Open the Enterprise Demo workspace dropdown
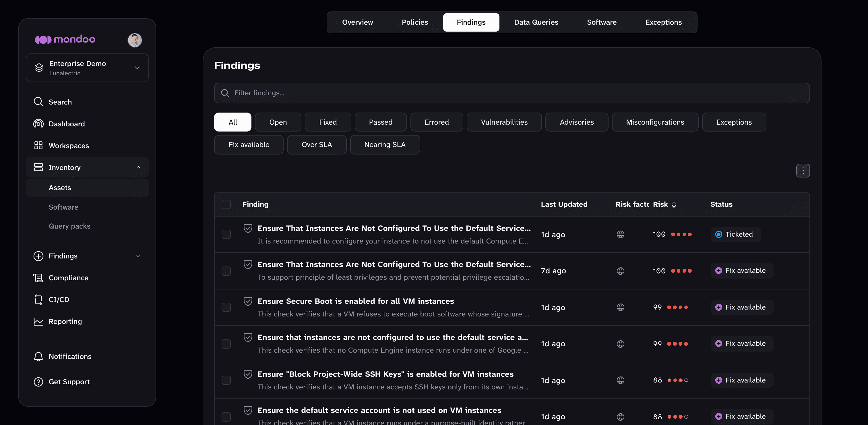This screenshot has width=868, height=425. (x=87, y=68)
